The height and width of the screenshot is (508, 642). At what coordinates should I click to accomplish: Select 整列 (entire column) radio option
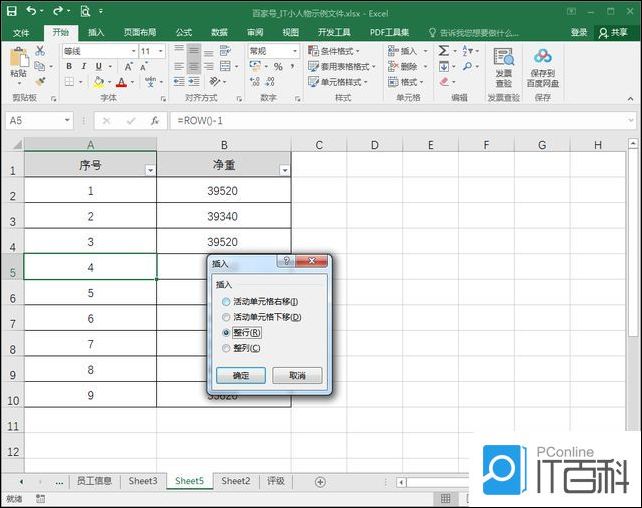tap(225, 348)
